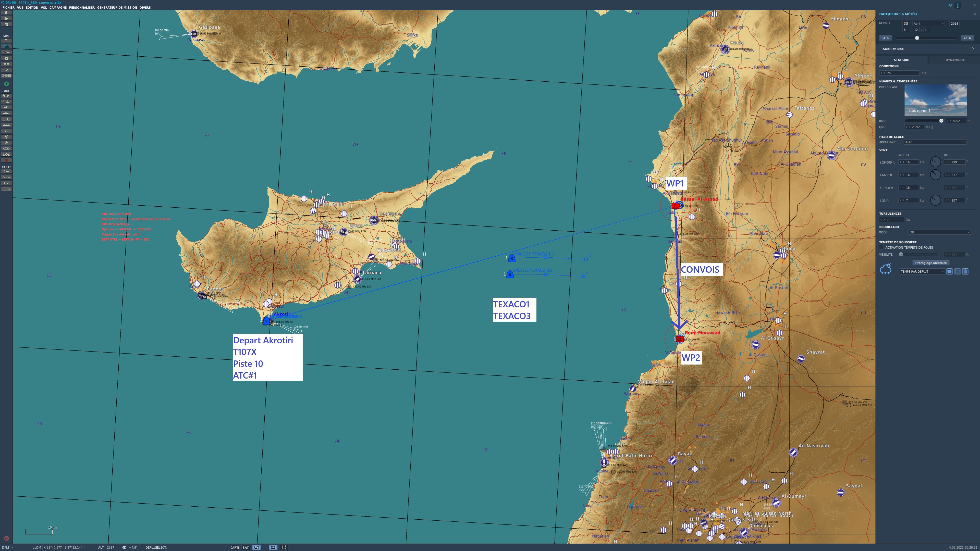Click the ground vehicle tank tool
Viewport: 980px width, 551px height.
[x=6, y=113]
